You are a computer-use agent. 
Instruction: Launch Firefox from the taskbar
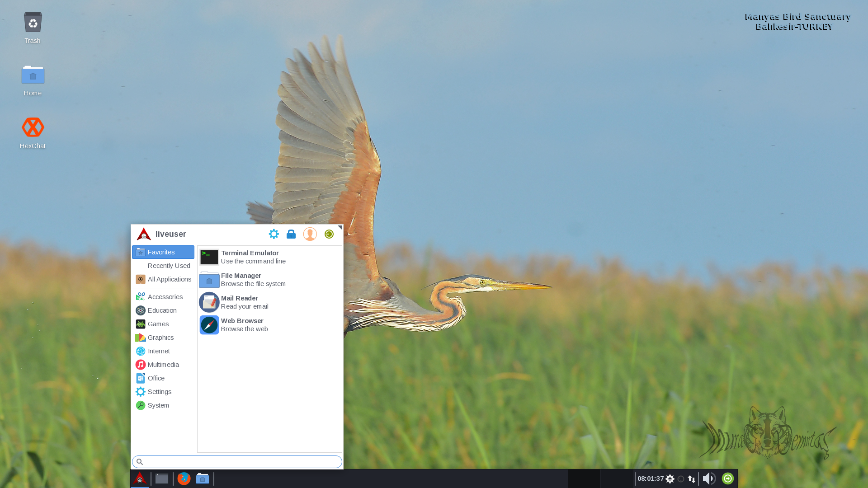point(184,479)
